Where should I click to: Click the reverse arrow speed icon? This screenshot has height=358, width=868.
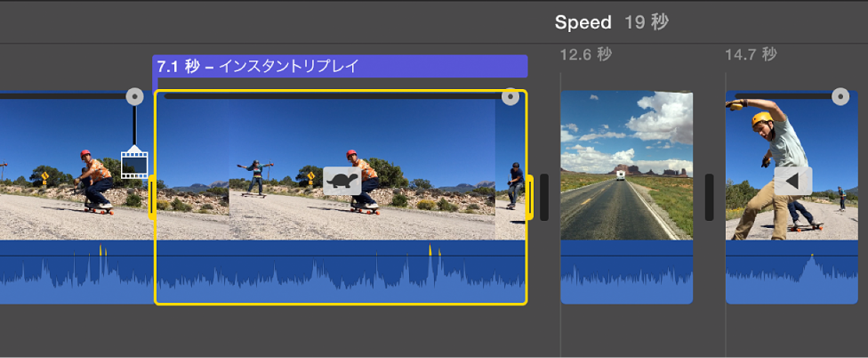tap(792, 181)
